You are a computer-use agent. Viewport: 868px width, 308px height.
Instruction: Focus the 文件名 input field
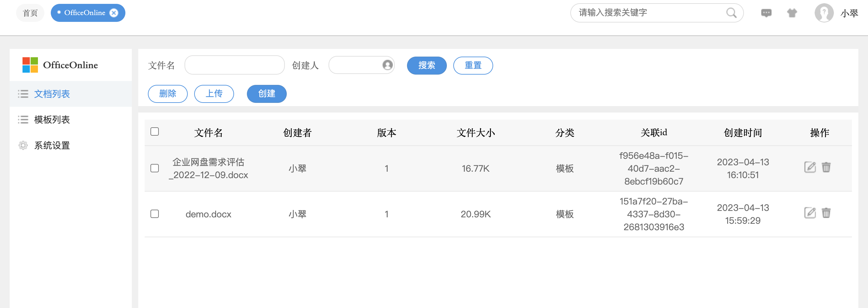click(x=234, y=65)
